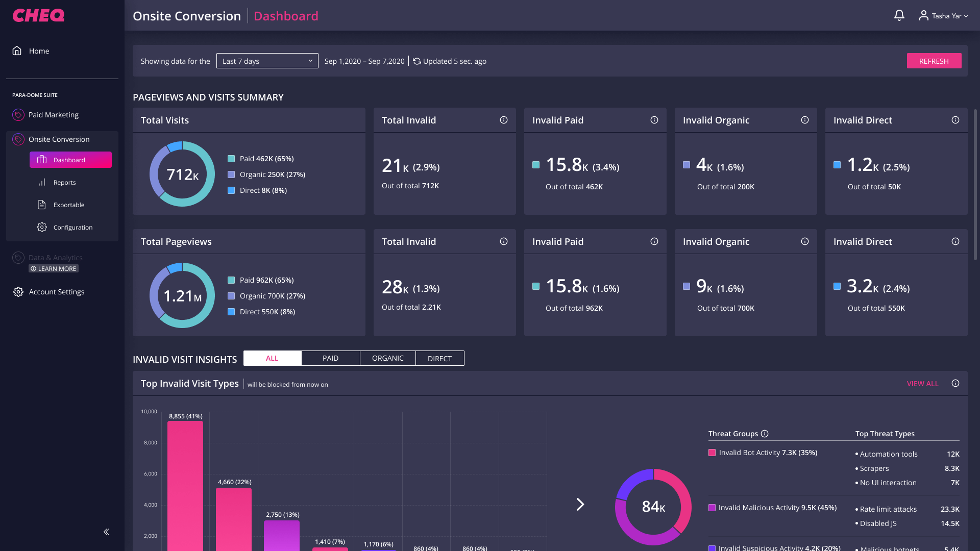The image size is (980, 551).
Task: Show info for visits Invalid Organic card
Action: [x=805, y=120]
